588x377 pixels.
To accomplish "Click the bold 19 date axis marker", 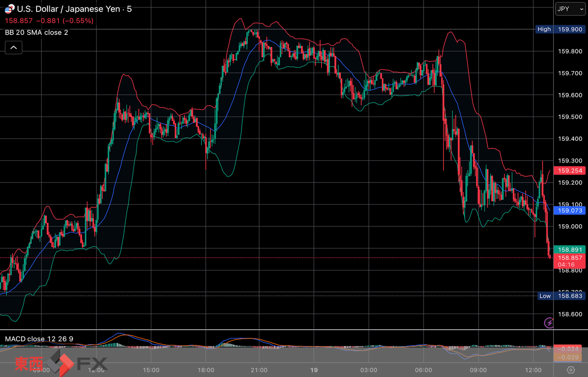I will 314,370.
